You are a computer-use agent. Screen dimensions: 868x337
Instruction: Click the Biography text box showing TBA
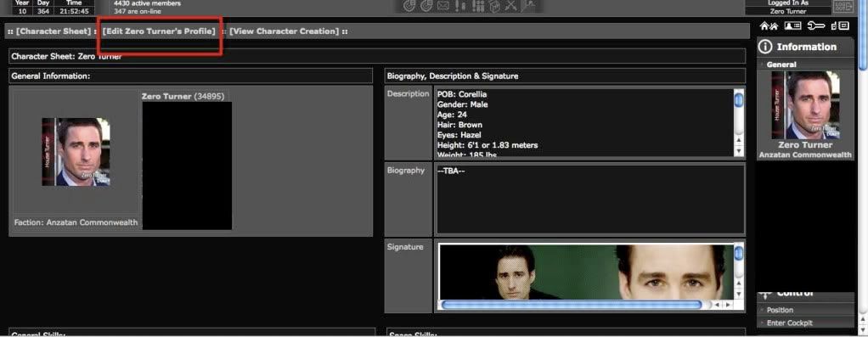coord(590,199)
